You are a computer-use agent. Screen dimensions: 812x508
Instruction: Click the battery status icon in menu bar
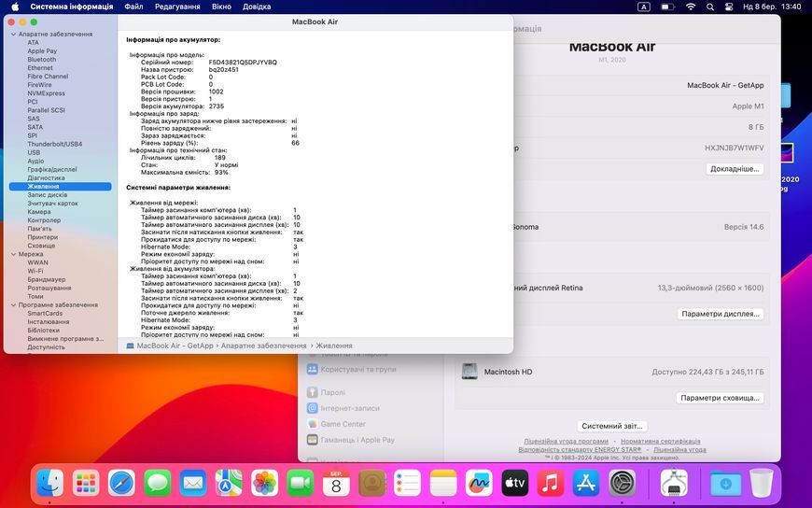coord(667,7)
